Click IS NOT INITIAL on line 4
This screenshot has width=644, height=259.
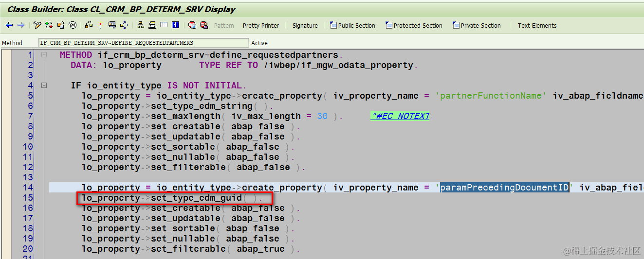[204, 86]
